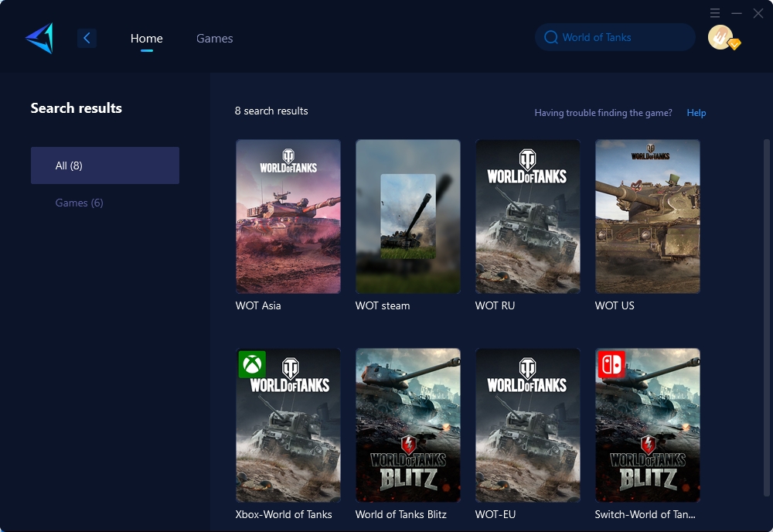Click the WOT-EU title text
The width and height of the screenshot is (773, 532).
pos(495,515)
